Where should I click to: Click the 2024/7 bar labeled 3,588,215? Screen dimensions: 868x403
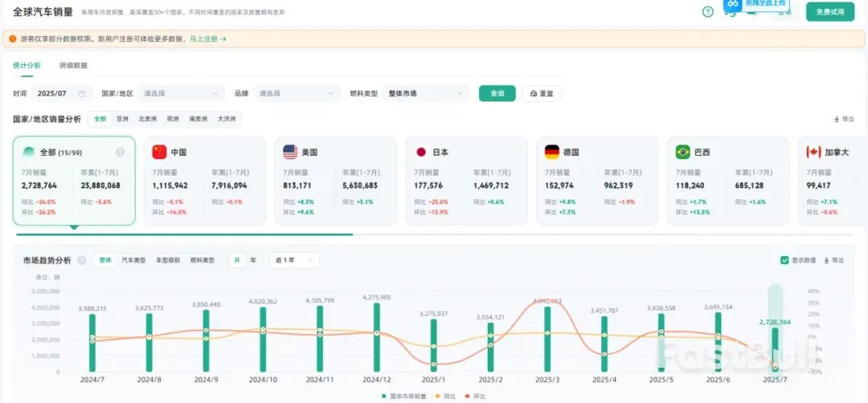(92, 343)
